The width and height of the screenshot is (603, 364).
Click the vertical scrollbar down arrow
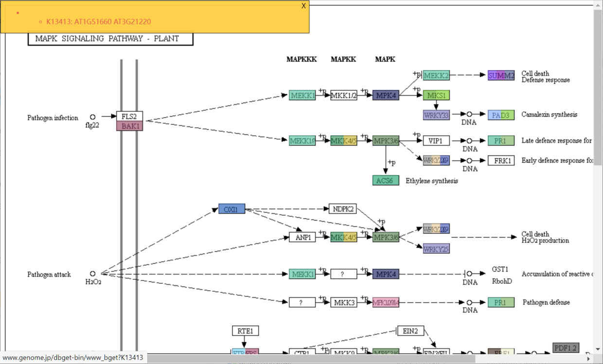coord(598,349)
